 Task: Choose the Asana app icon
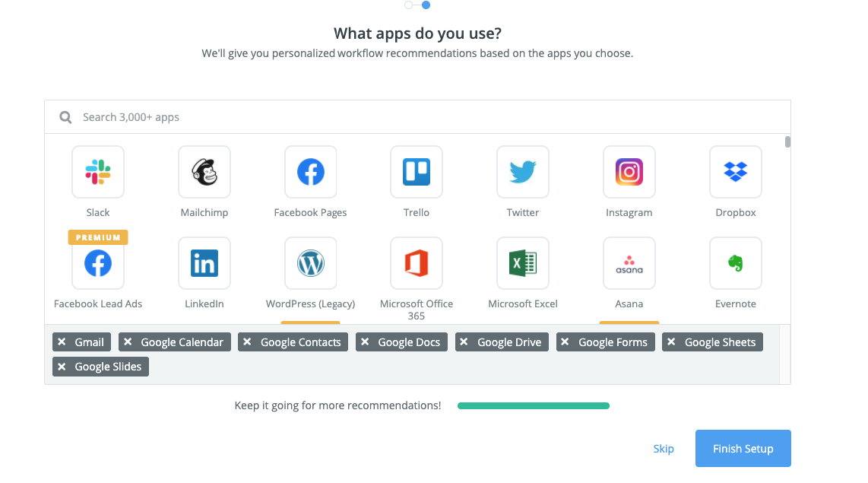629,263
